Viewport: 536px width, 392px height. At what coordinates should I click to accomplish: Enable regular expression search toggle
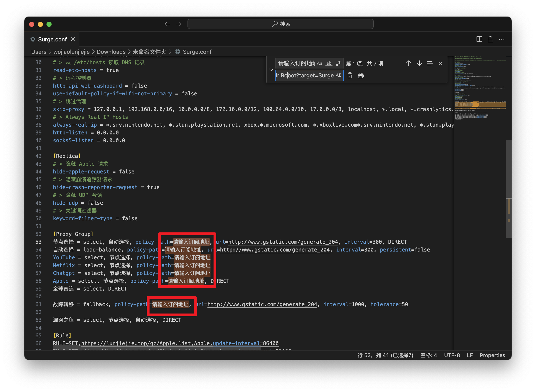[338, 63]
